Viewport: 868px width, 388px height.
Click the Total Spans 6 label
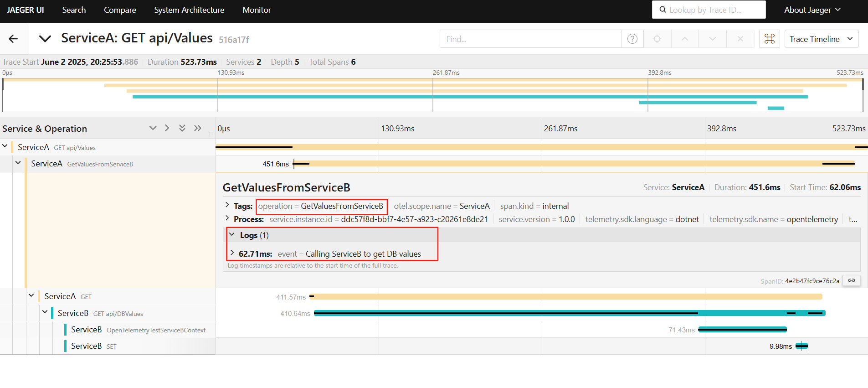point(332,62)
